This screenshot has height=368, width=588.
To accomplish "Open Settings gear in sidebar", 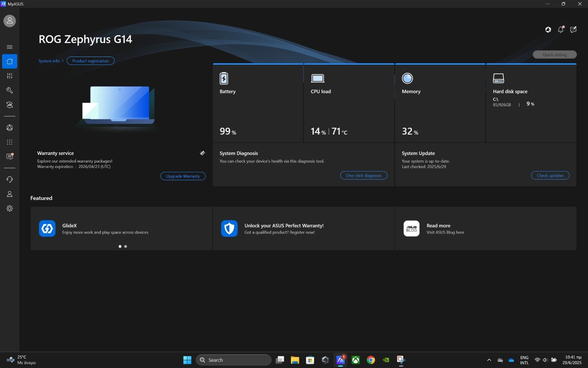I will (10, 208).
